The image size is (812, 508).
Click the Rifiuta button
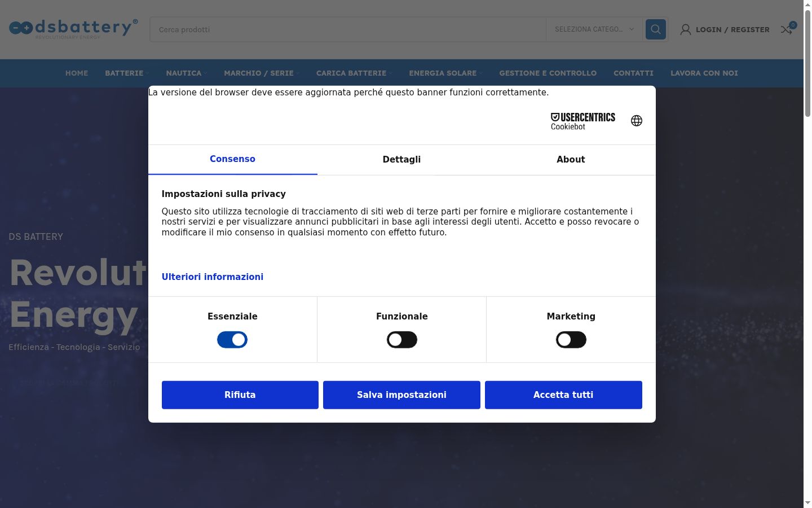(240, 395)
